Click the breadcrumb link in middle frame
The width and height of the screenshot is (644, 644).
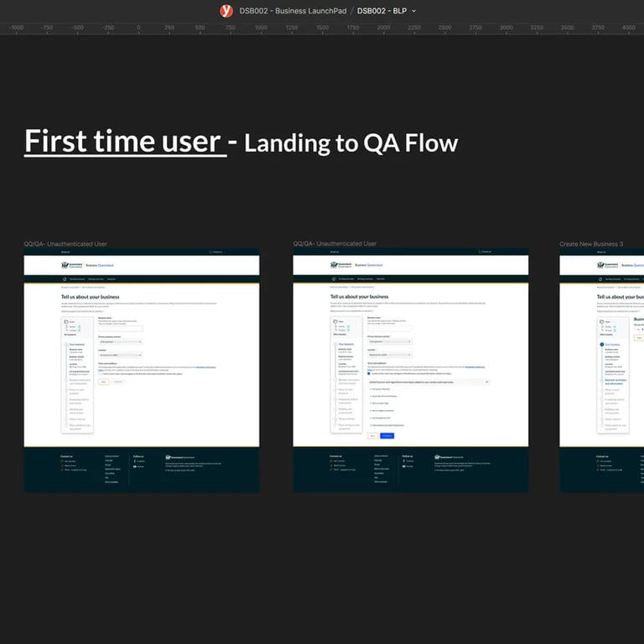[x=339, y=287]
